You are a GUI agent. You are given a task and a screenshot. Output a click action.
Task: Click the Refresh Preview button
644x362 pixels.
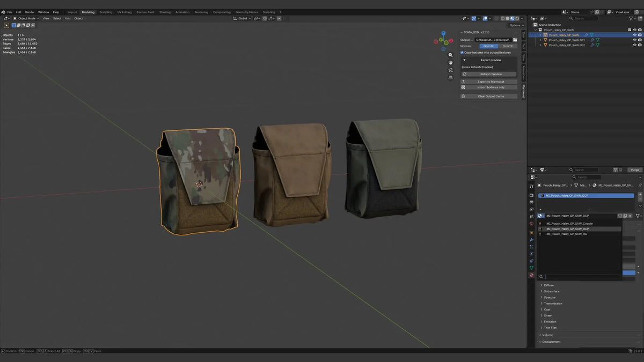click(489, 74)
